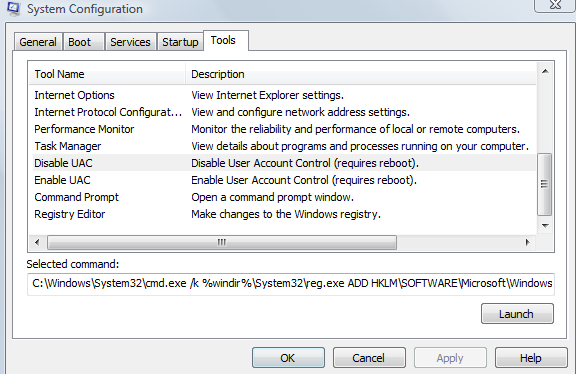576x374 pixels.
Task: Click the Cancel button
Action: pos(369,358)
